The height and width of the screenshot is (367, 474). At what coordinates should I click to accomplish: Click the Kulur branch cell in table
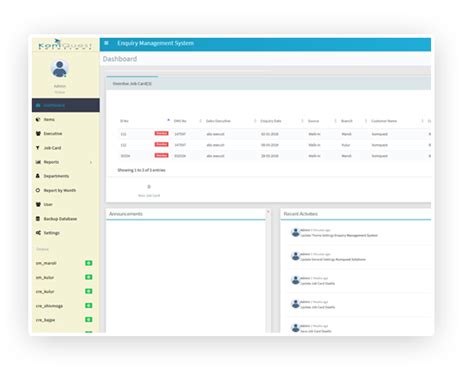tap(346, 145)
